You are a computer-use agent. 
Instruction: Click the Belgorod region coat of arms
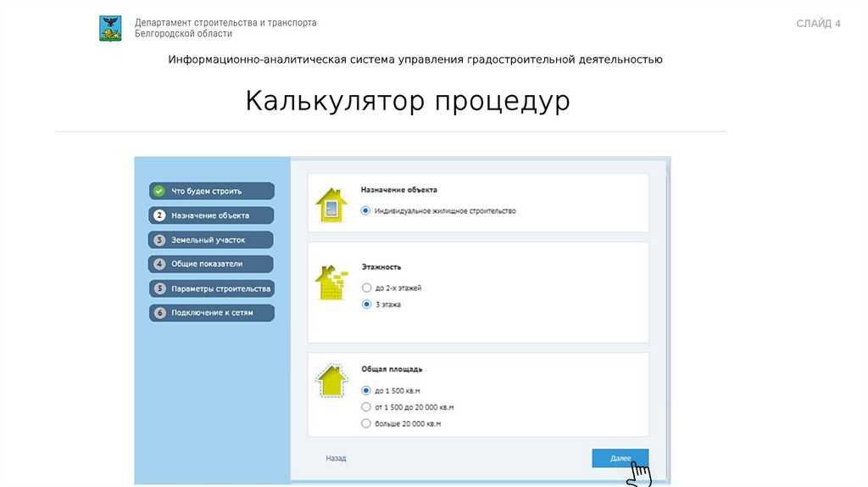click(110, 28)
